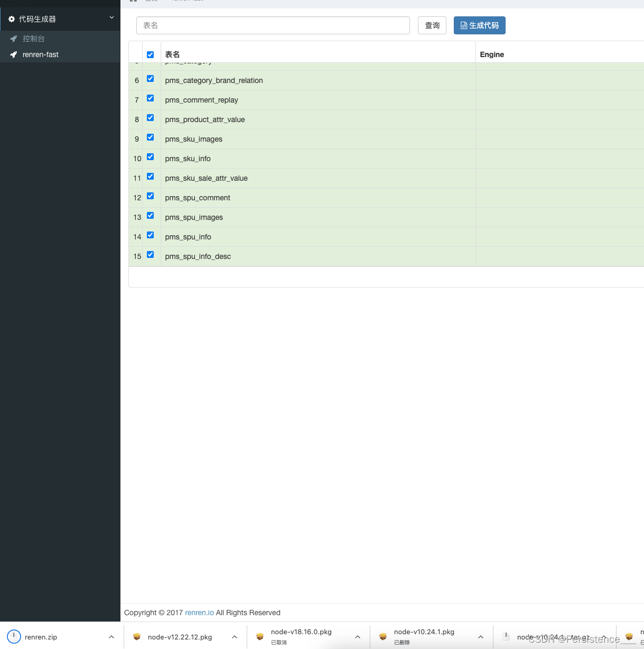Click the node-v18.16.0.pkg package icon
This screenshot has width=644, height=649.
(260, 637)
